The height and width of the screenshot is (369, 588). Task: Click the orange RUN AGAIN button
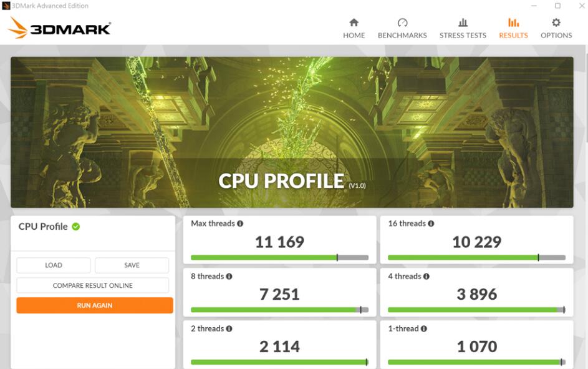tap(95, 305)
